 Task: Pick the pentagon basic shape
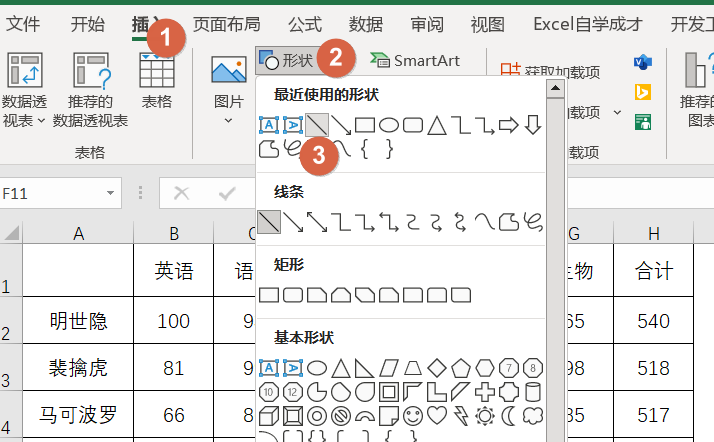(x=460, y=368)
